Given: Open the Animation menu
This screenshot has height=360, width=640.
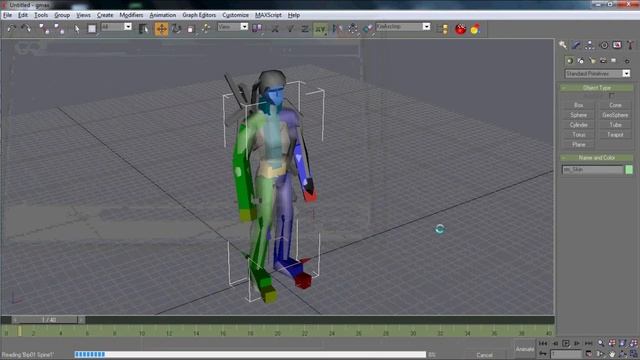Looking at the screenshot, I should pos(162,15).
